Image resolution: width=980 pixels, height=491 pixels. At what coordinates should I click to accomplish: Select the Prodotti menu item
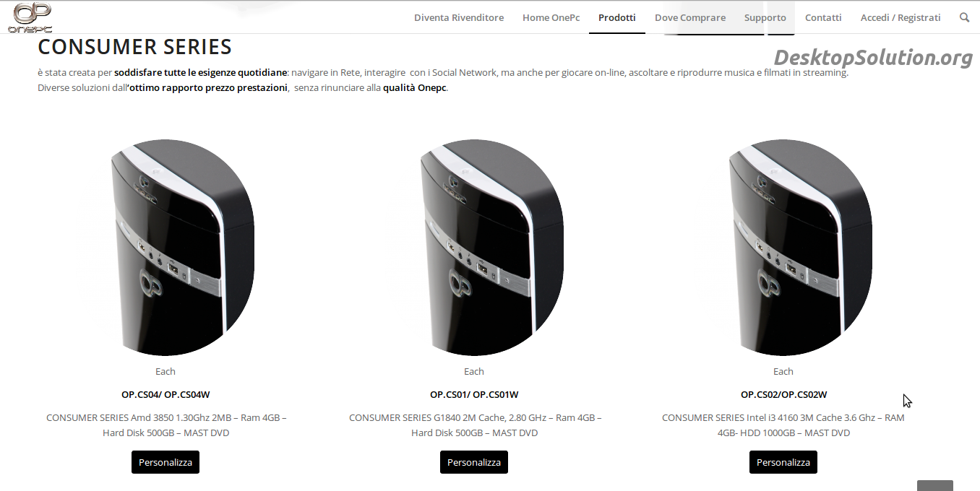[617, 17]
